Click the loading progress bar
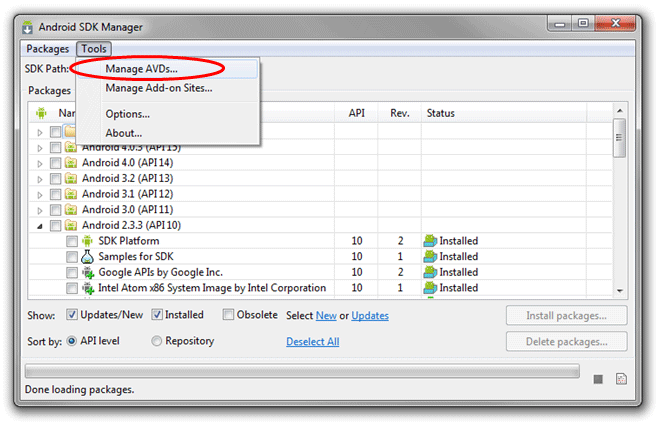 coord(302,371)
